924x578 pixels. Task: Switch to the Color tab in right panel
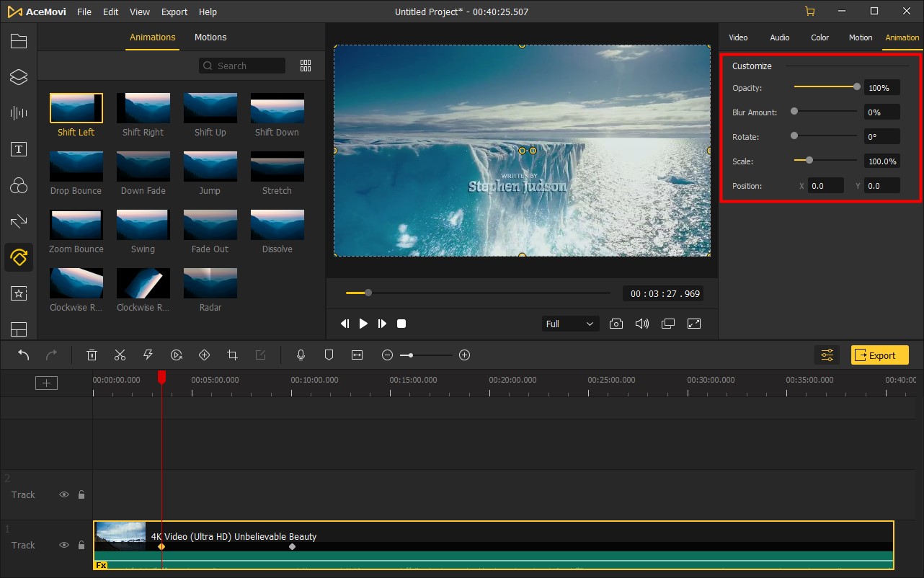point(819,37)
